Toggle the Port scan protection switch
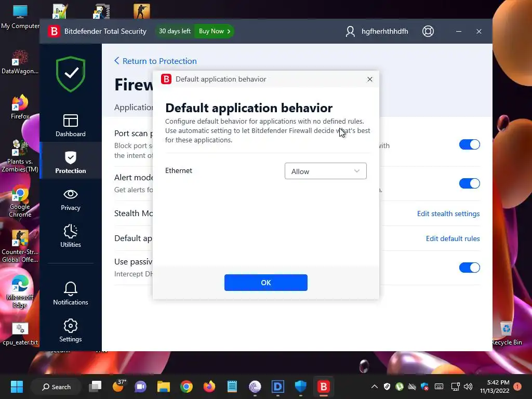532x399 pixels. pyautogui.click(x=469, y=144)
